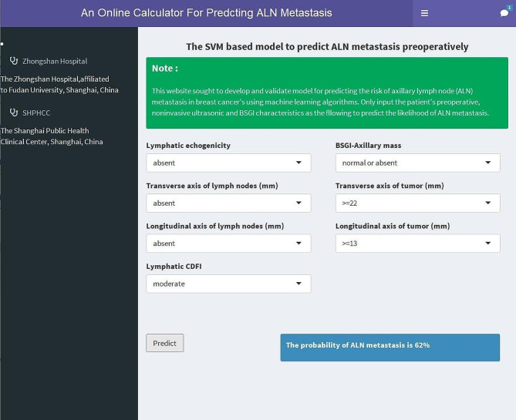Expand the Lymphatic CDFI dropdown
Image resolution: width=516 pixels, height=420 pixels.
point(228,284)
